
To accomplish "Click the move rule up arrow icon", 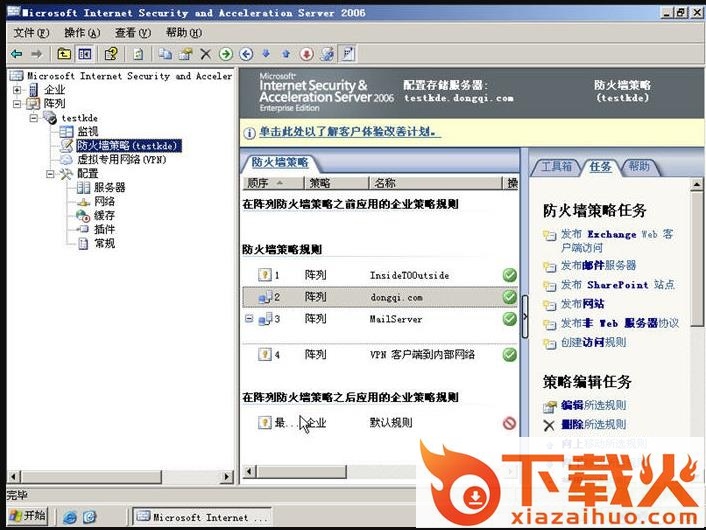I will (x=286, y=54).
